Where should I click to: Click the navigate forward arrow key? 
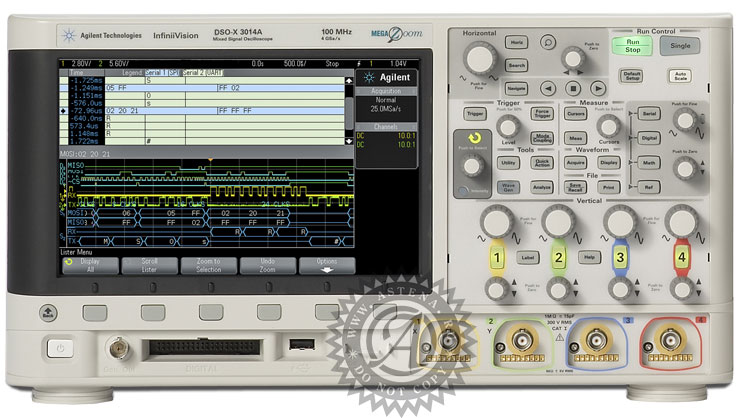click(x=598, y=88)
